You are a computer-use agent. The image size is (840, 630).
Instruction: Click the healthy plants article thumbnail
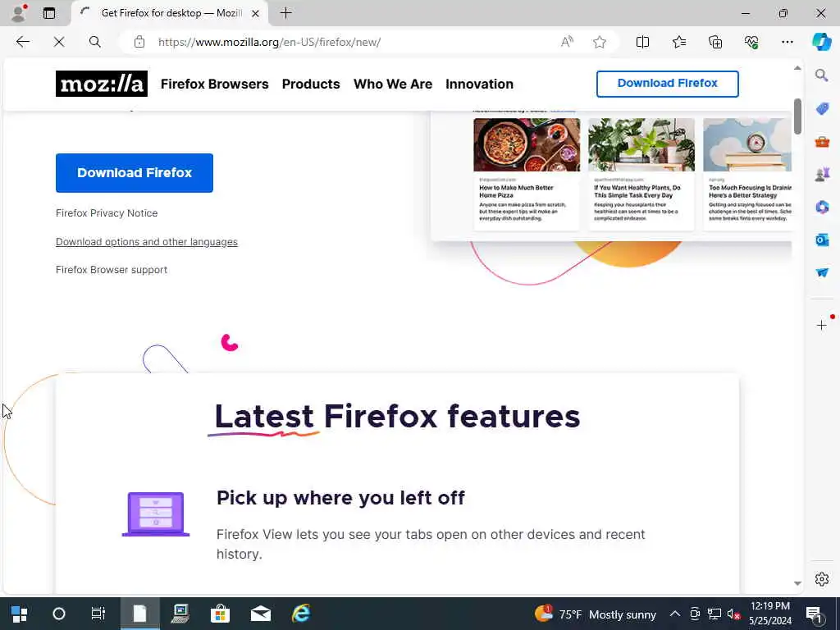(641, 144)
